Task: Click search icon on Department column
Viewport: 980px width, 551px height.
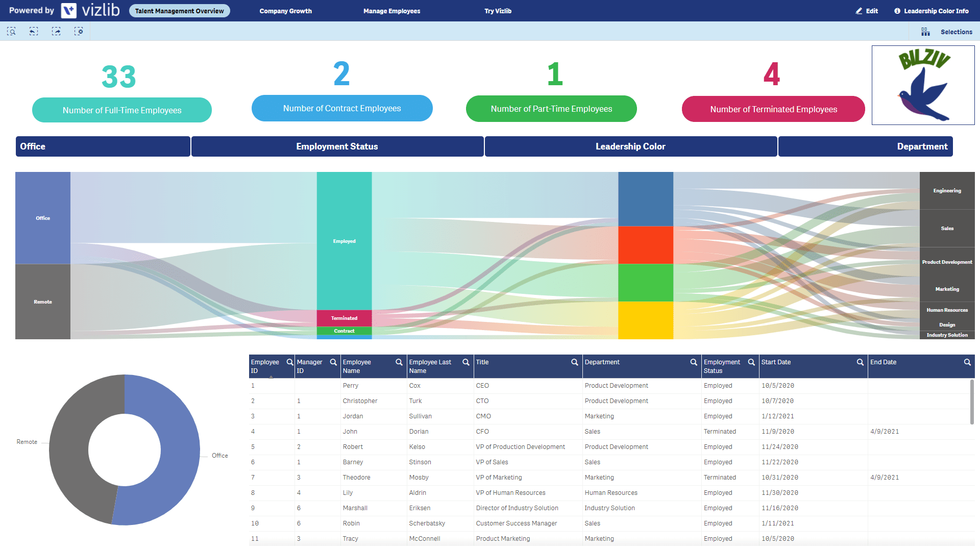Action: pos(694,362)
